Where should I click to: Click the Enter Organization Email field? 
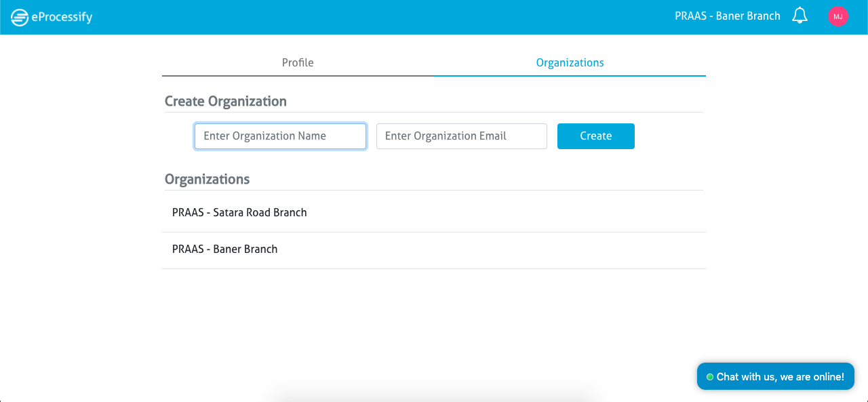[x=462, y=136]
